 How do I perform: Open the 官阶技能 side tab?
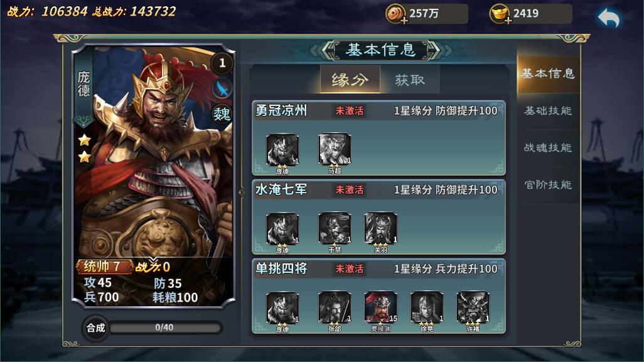pos(548,184)
